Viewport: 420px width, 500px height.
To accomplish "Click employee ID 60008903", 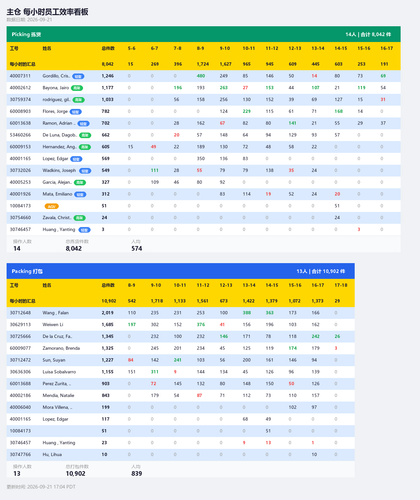I will 20,111.
